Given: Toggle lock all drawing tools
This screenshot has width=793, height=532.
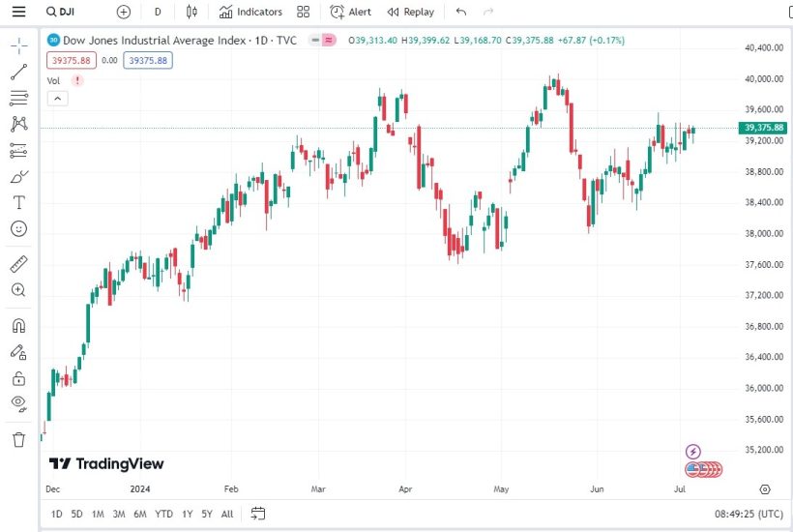Looking at the screenshot, I should (x=18, y=378).
